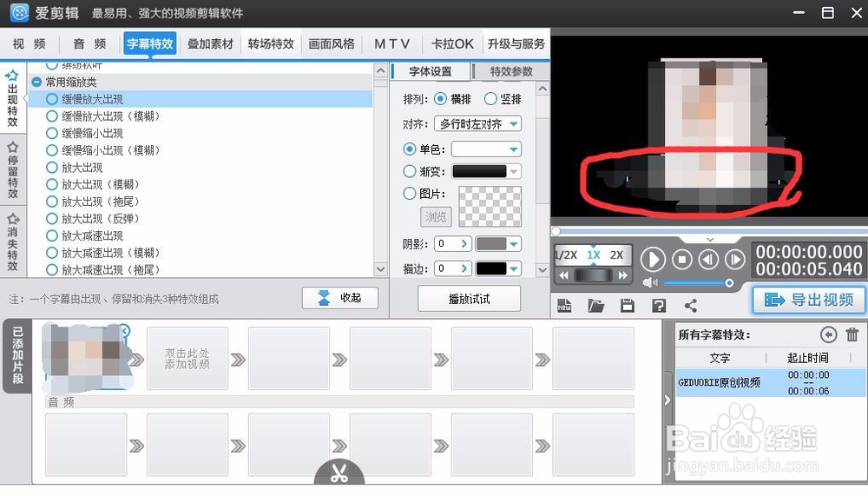The height and width of the screenshot is (496, 868).
Task: Select the 渐变 gradient radio button
Action: tap(410, 172)
